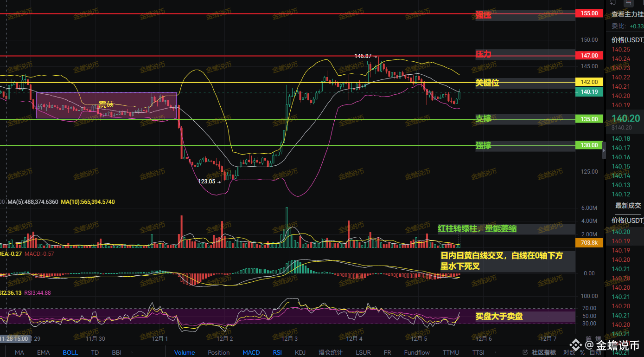Screen dimensions: 644x357
Task: Click the MA(5):488,374.6360 volume legend
Action: pyautogui.click(x=32, y=202)
